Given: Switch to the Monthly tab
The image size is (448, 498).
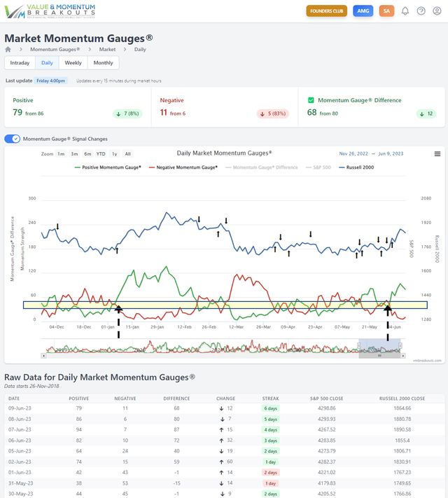Looking at the screenshot, I should tap(103, 63).
